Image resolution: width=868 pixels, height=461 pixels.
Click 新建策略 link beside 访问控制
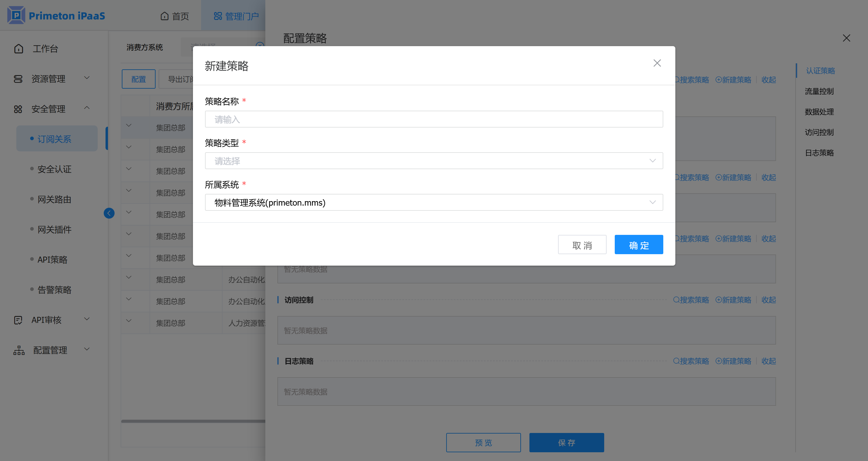tap(733, 300)
